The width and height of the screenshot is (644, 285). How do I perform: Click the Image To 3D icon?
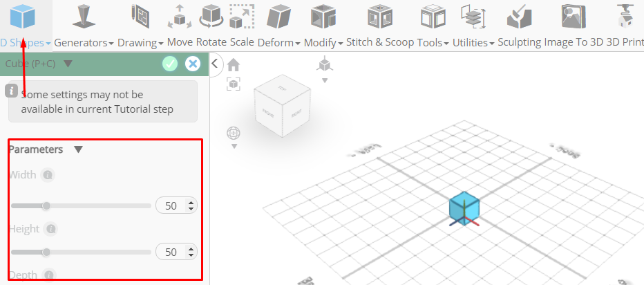574,17
